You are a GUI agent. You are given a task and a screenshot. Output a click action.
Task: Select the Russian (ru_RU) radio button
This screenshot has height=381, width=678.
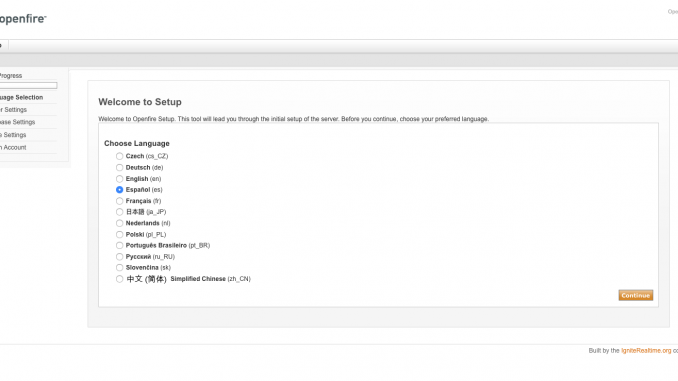point(119,256)
